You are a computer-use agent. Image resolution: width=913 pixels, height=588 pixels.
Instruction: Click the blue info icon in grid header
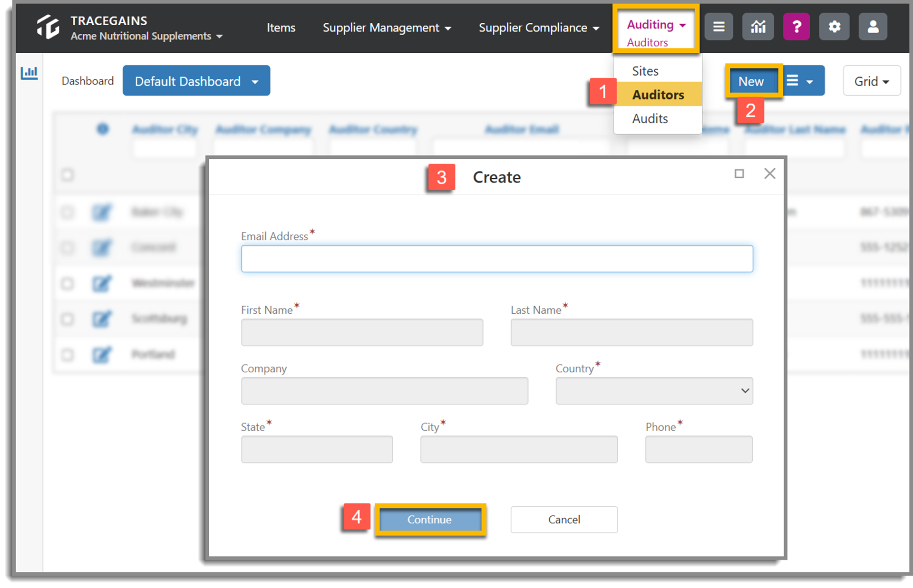pos(103,129)
